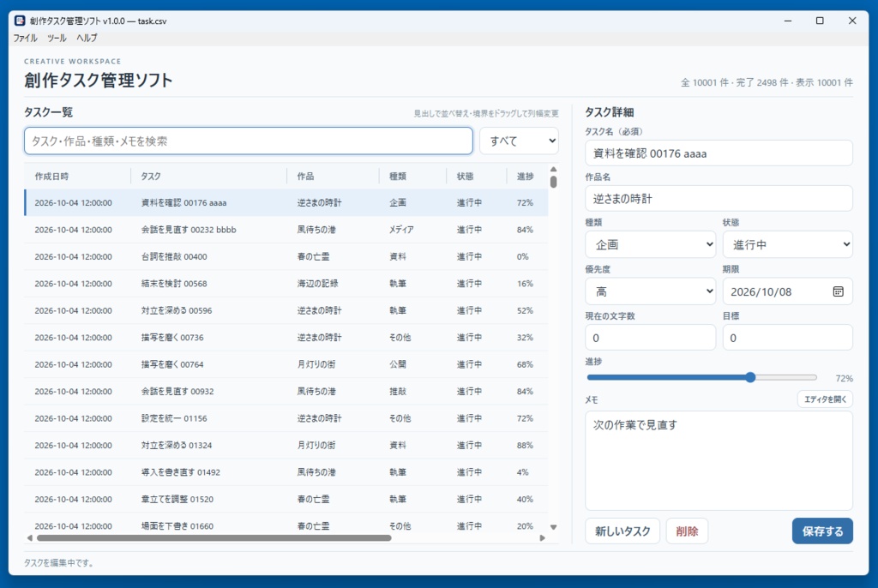Click the 目標 input field
Image resolution: width=878 pixels, height=588 pixels.
pyautogui.click(x=787, y=338)
